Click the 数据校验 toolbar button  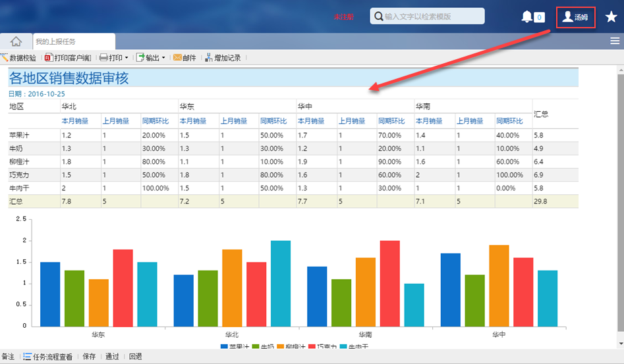pyautogui.click(x=18, y=58)
